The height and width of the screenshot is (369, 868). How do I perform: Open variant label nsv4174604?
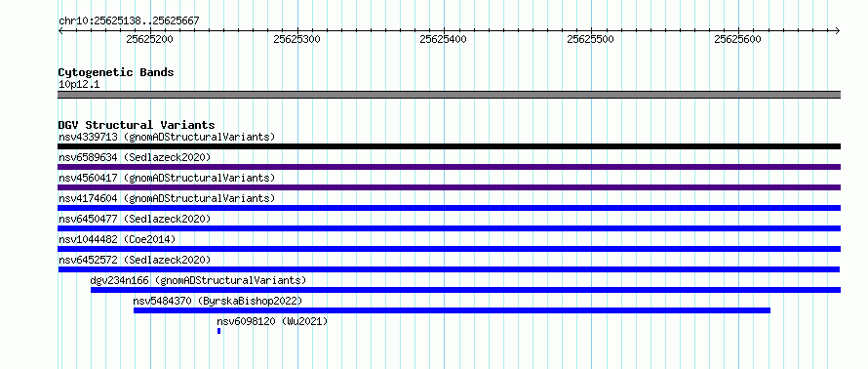click(167, 198)
